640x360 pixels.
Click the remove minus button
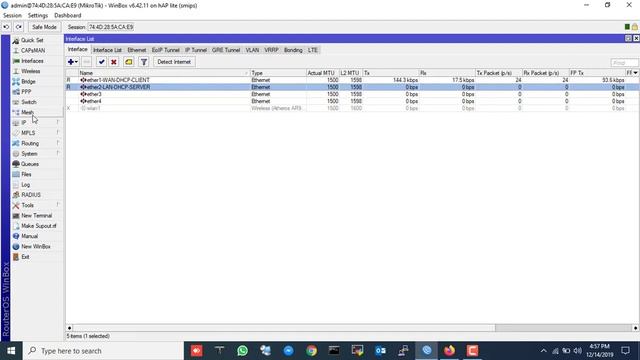tap(87, 62)
